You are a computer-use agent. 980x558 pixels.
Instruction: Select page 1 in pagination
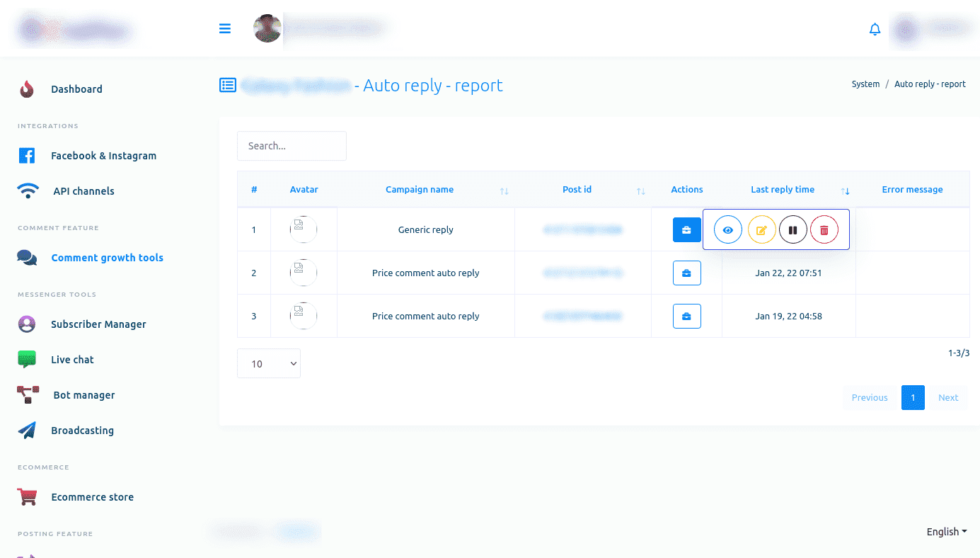coord(913,397)
